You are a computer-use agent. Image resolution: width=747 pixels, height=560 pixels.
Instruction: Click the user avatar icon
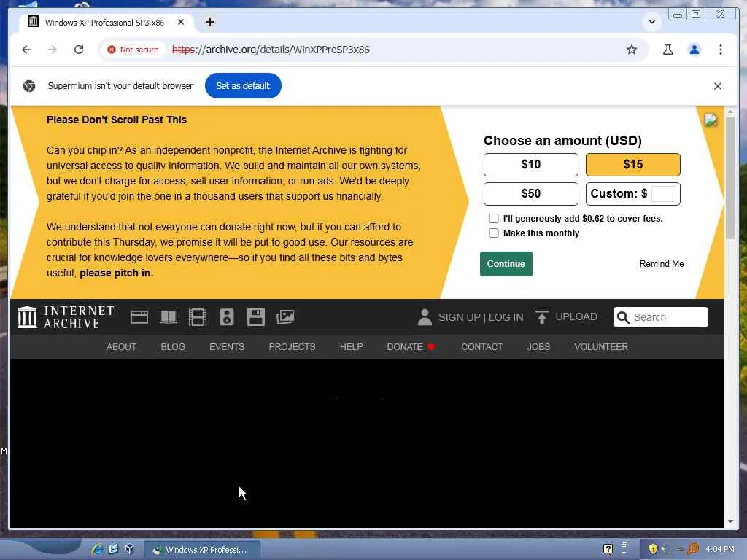pyautogui.click(x=425, y=317)
